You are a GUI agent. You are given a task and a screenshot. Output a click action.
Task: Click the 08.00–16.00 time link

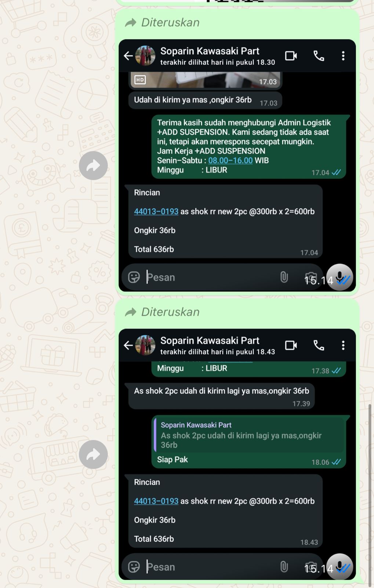click(x=230, y=161)
